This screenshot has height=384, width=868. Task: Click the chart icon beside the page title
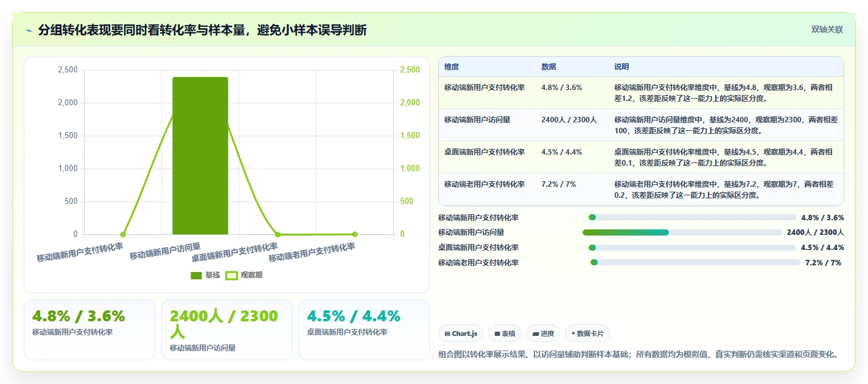pyautogui.click(x=29, y=30)
